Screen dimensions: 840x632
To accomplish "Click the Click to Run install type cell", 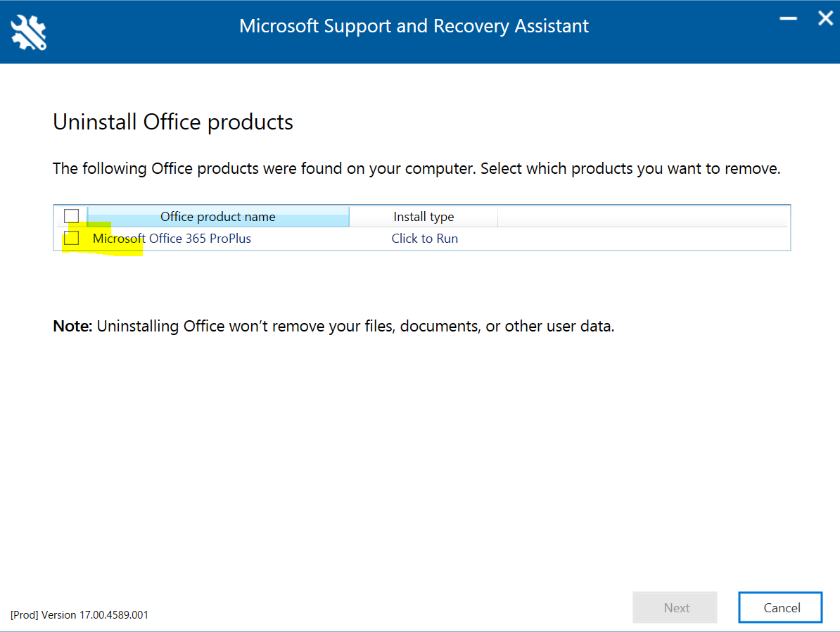I will (x=424, y=239).
